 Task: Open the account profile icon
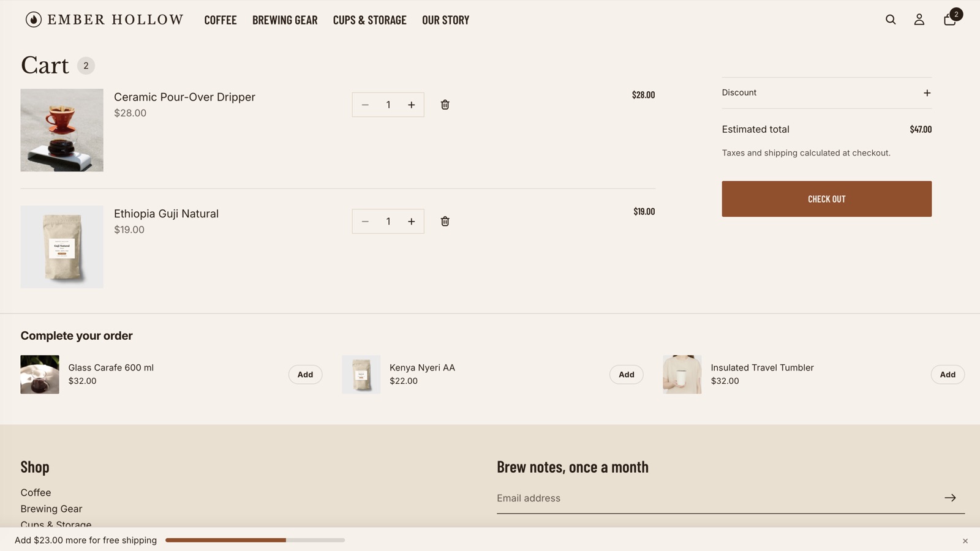click(x=919, y=20)
